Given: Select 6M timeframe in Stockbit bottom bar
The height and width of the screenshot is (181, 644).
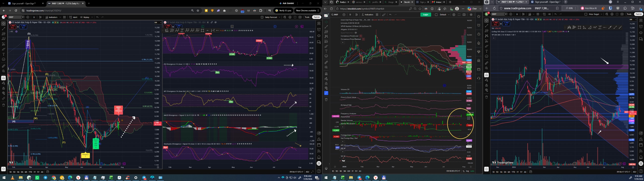Looking at the screenshot, I should (349, 171).
